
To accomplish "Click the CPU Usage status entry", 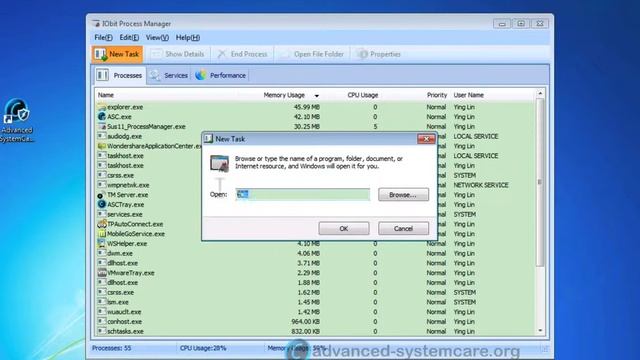I will click(x=203, y=348).
